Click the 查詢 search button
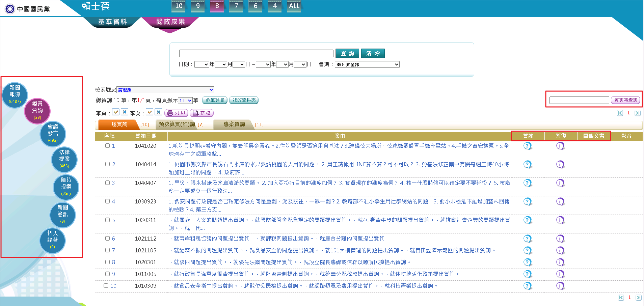The image size is (644, 306). pyautogui.click(x=347, y=53)
